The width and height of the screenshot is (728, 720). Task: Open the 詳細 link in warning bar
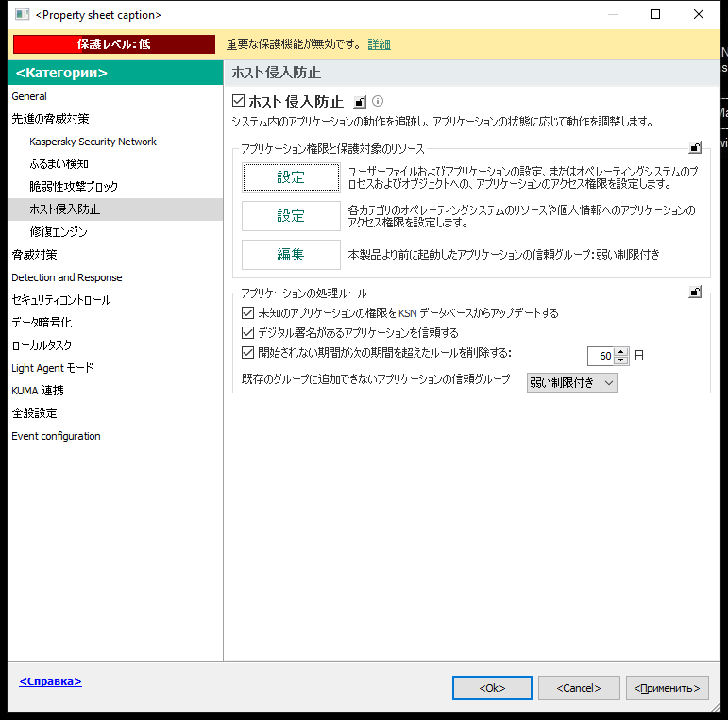point(379,44)
